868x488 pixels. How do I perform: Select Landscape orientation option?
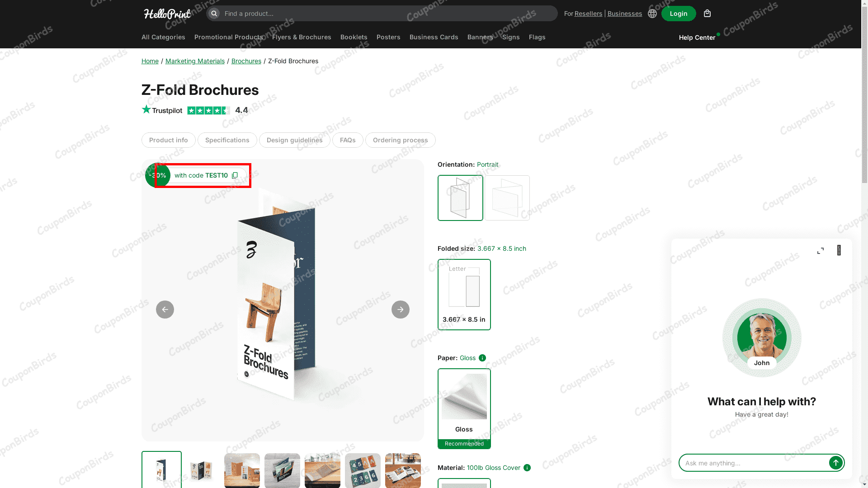pos(507,198)
